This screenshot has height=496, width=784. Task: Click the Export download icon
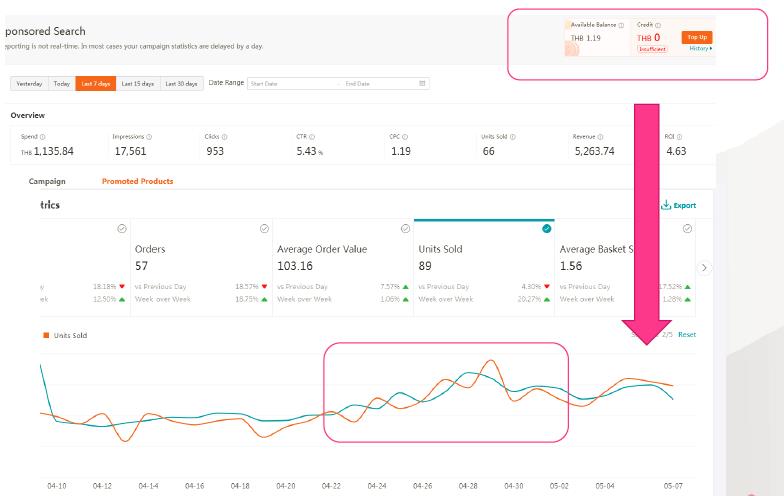coord(665,205)
